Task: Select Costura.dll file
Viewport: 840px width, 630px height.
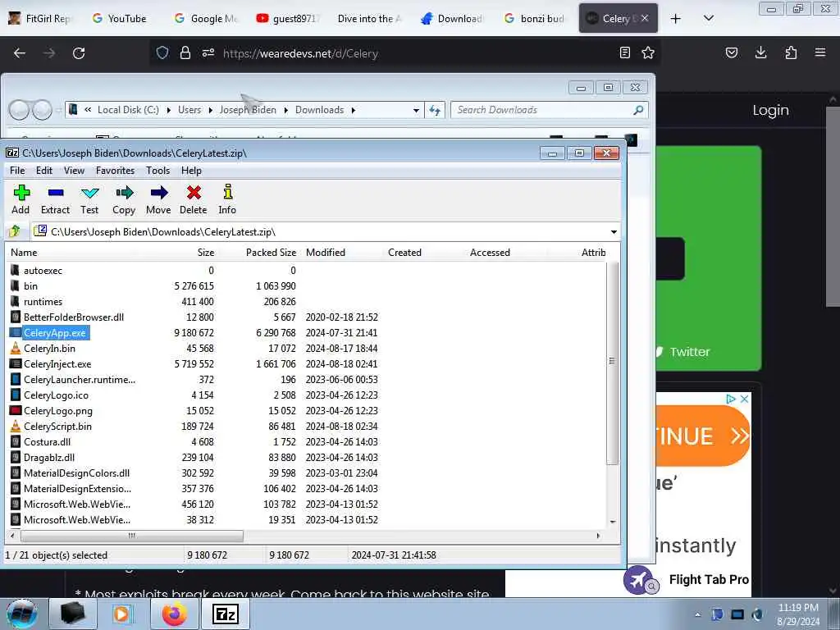Action: click(x=47, y=442)
